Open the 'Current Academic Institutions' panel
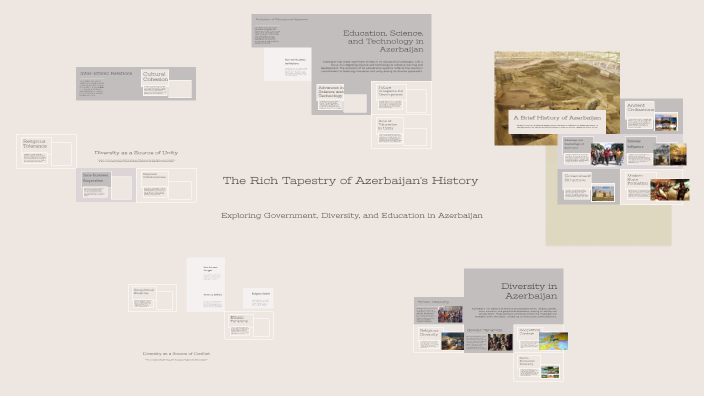Viewport: 704px width, 396px height. [x=287, y=64]
